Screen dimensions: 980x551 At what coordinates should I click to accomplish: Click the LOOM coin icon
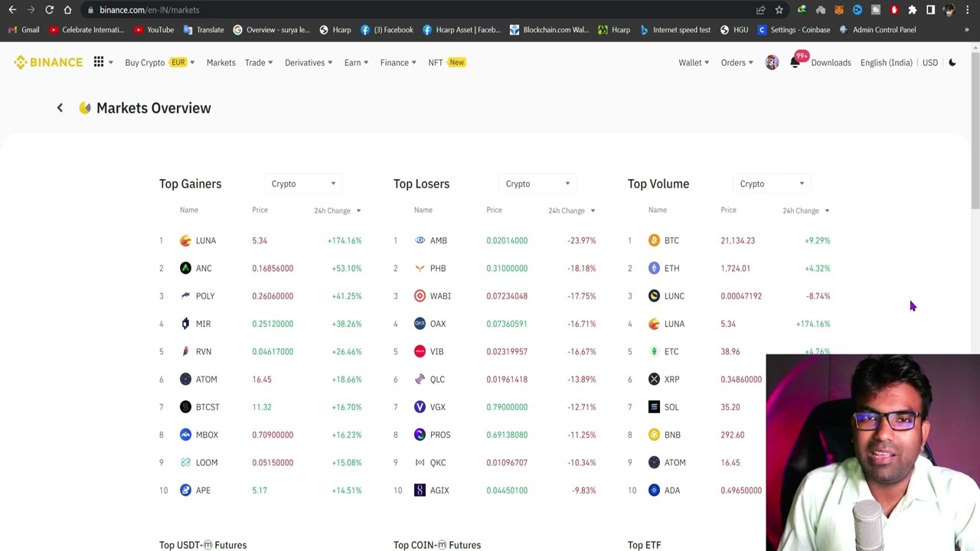(x=185, y=462)
